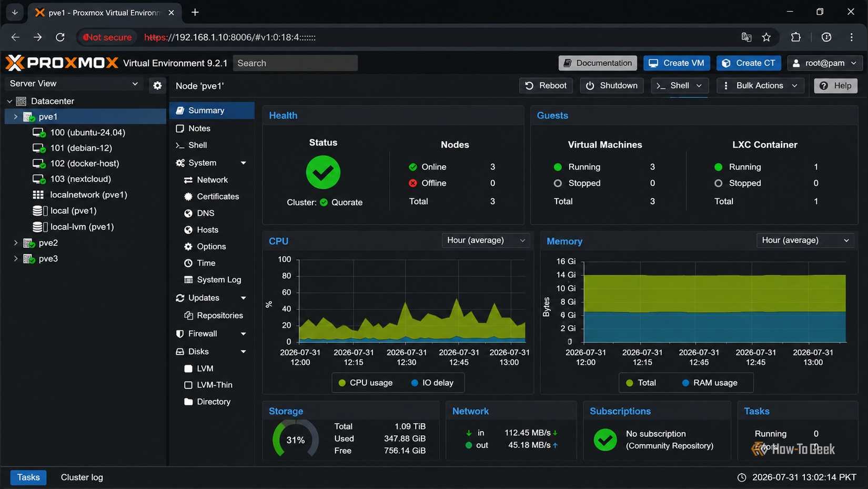
Task: Collapse the Updates submenu arrow
Action: [243, 298]
